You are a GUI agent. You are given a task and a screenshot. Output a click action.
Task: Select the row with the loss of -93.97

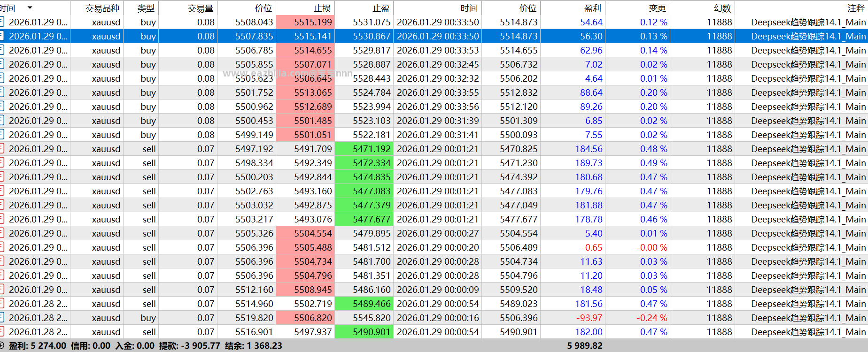coord(434,318)
